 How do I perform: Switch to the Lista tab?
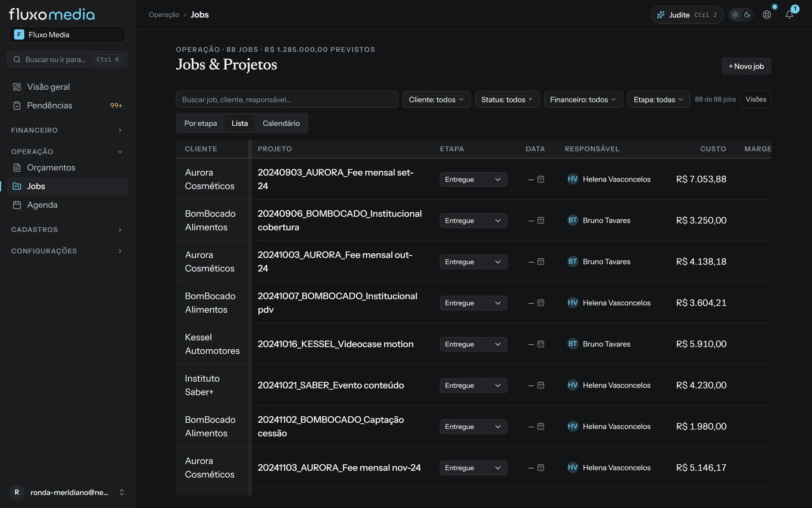pos(240,123)
